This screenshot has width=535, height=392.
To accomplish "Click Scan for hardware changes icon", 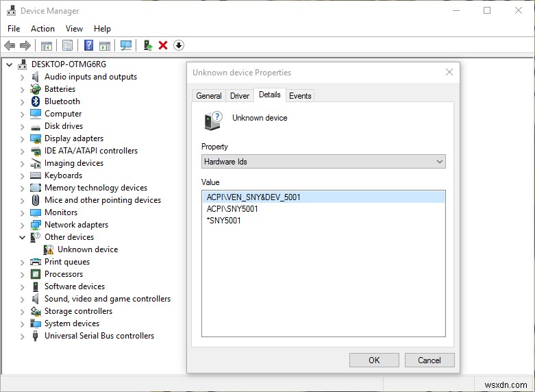I will point(126,45).
